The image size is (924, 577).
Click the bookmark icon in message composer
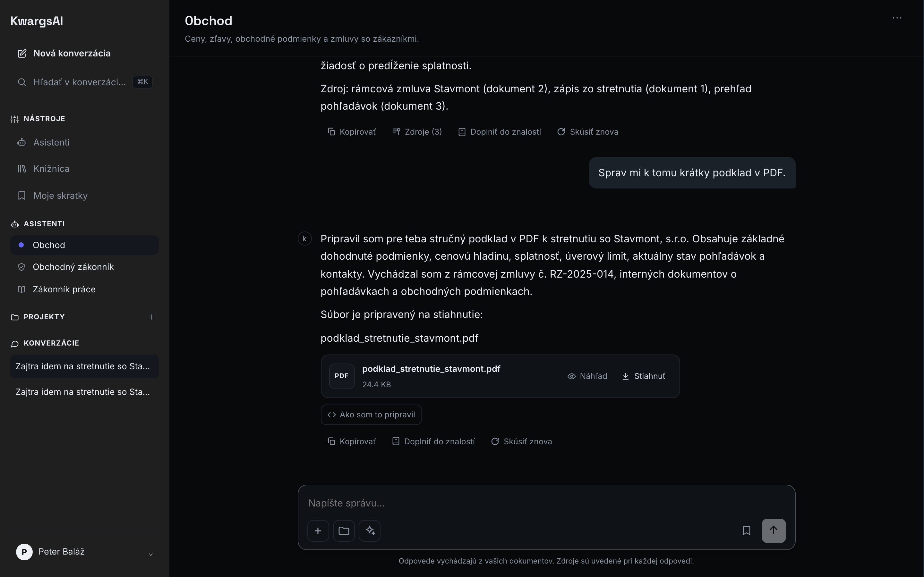click(x=746, y=531)
